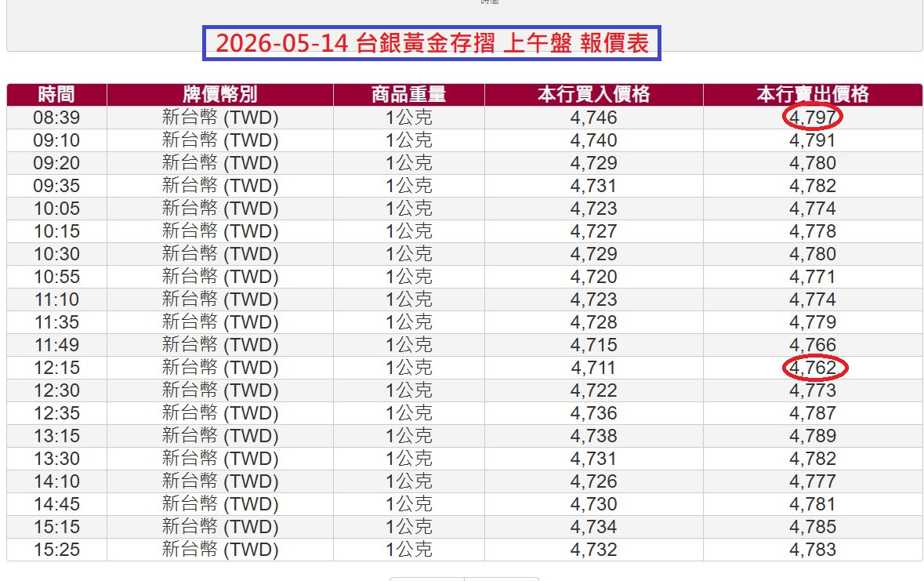Click buy price 4,731 in 09:35 row
This screenshot has height=581, width=924.
point(594,186)
